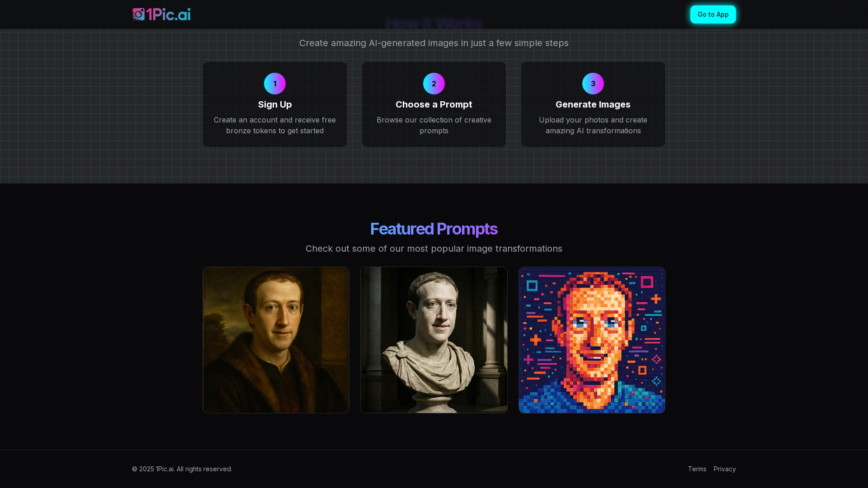Select the step 1 numbered badge

point(274,83)
